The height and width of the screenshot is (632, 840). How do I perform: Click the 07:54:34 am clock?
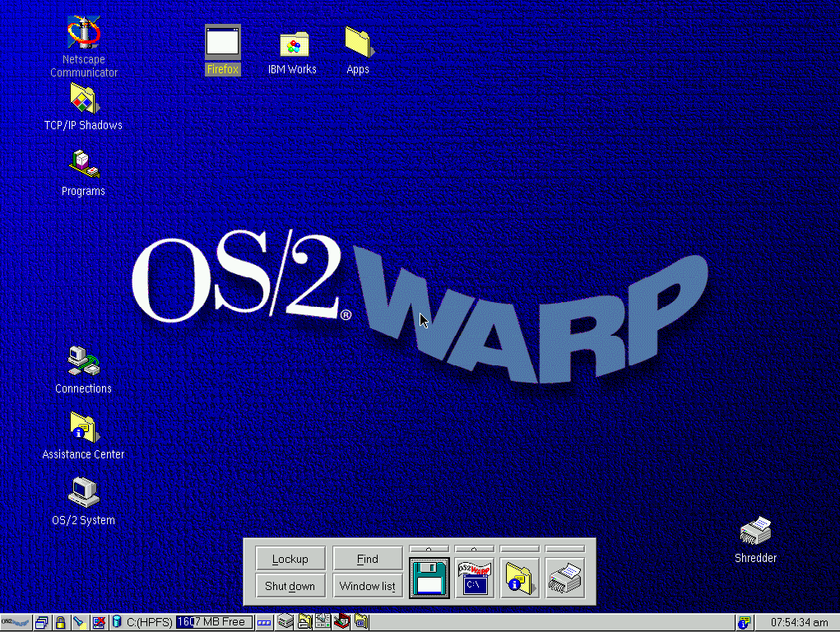pyautogui.click(x=799, y=622)
